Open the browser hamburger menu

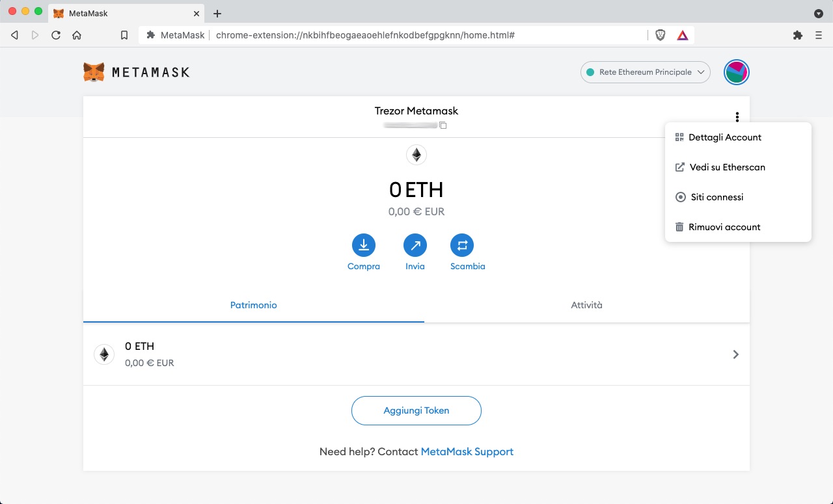pyautogui.click(x=819, y=35)
